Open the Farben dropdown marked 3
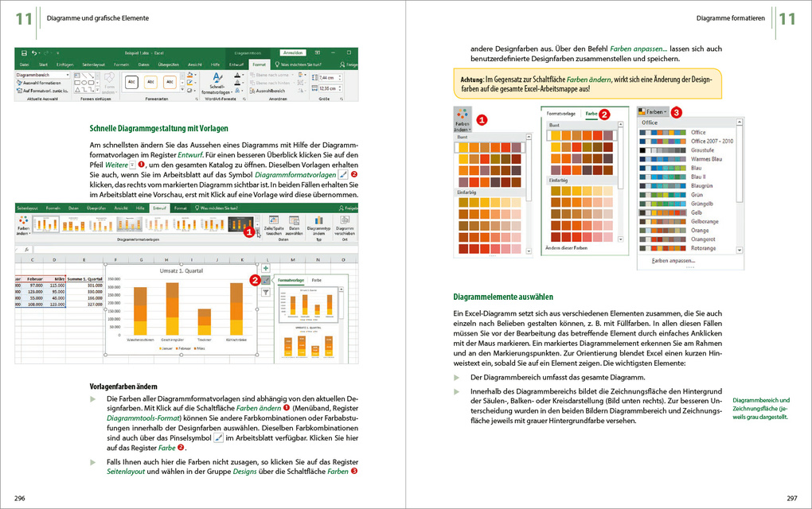 (x=653, y=111)
